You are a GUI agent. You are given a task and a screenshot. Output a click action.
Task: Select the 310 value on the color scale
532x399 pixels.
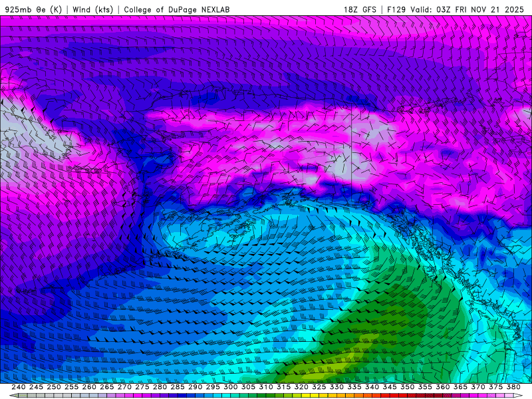point(265,387)
